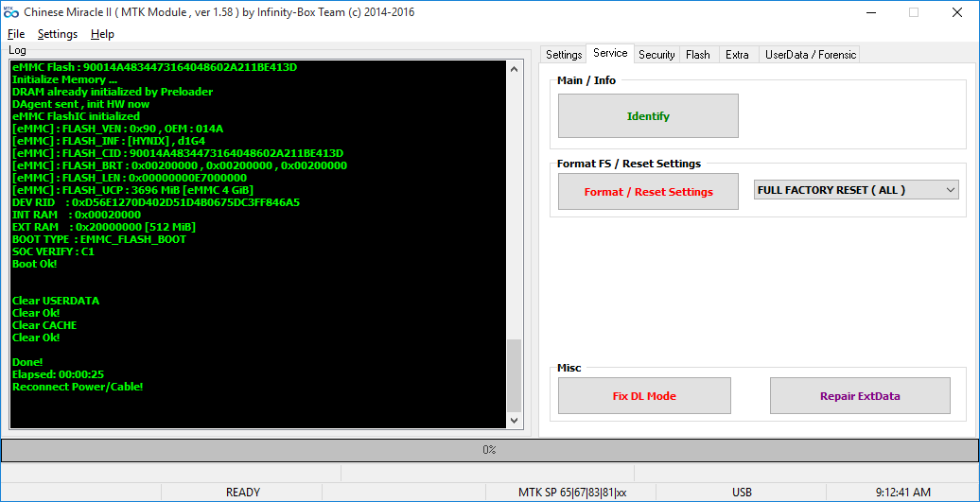
Task: Click the 'Elapsed: 00:00:25' log line
Action: 58,374
